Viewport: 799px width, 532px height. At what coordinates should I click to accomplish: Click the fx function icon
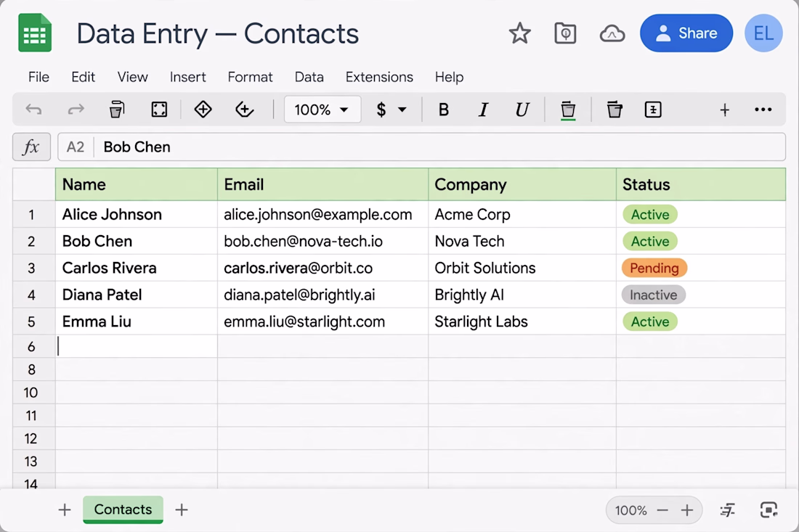click(31, 147)
